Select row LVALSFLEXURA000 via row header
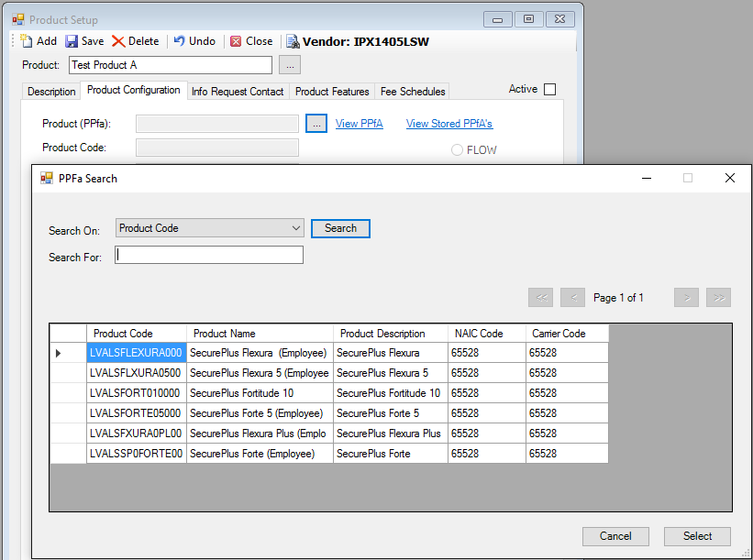 point(67,353)
